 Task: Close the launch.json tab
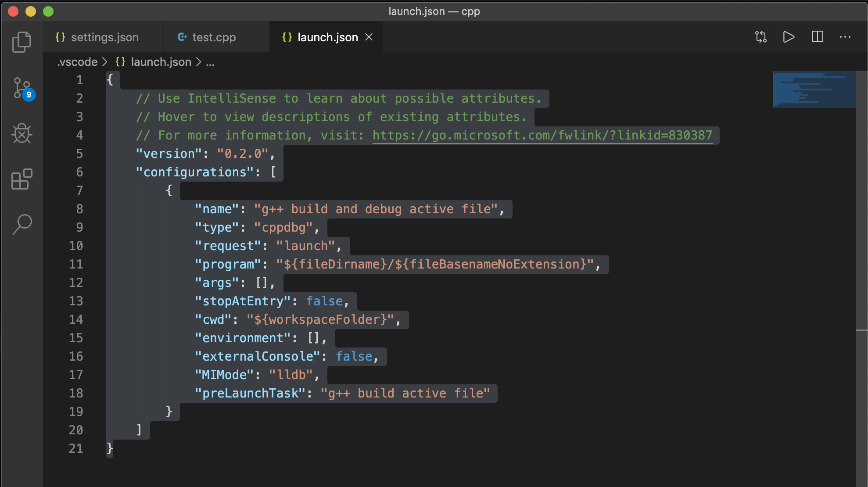[x=369, y=37]
